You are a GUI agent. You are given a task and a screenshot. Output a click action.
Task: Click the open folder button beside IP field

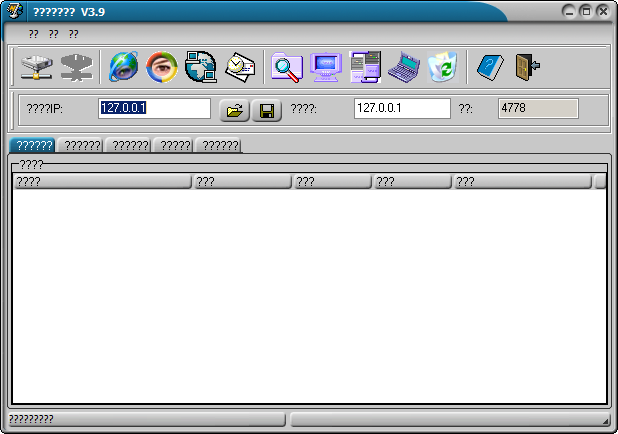234,110
